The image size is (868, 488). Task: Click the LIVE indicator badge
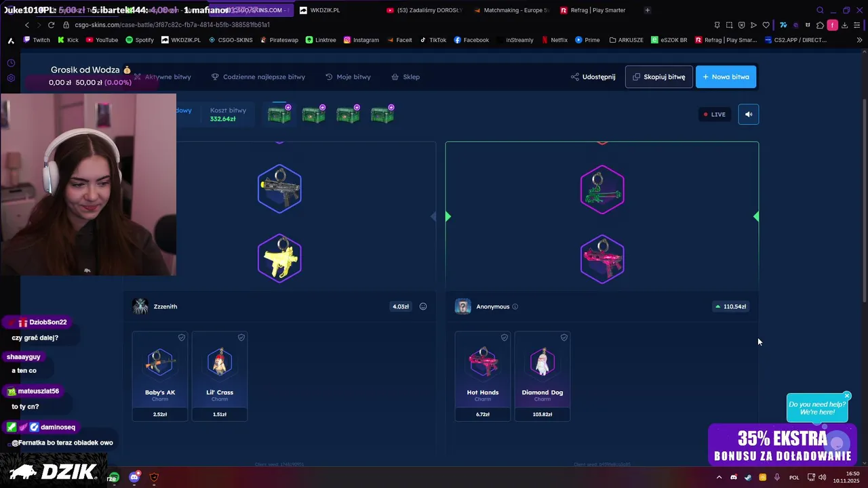[x=715, y=115]
